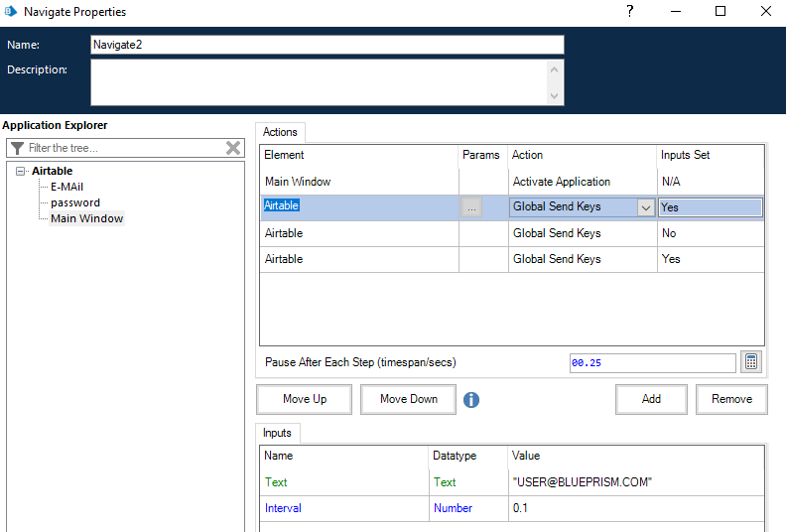Switch to the Inputs tab
This screenshot has height=532, width=786.
277,433
